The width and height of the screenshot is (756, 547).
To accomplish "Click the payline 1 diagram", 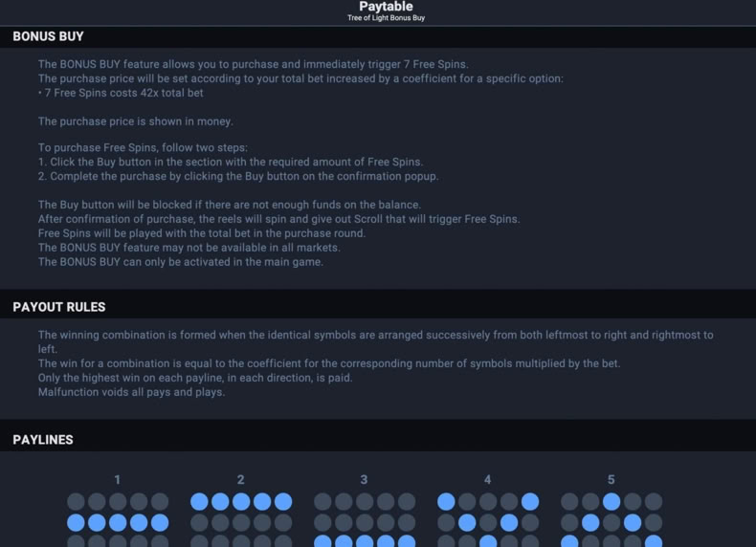I will click(118, 519).
